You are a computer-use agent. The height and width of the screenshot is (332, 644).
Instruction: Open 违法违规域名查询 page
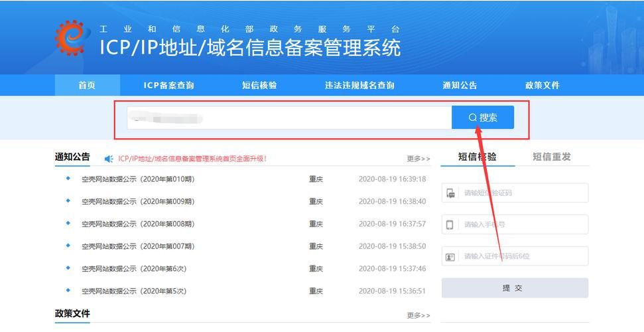coord(359,85)
